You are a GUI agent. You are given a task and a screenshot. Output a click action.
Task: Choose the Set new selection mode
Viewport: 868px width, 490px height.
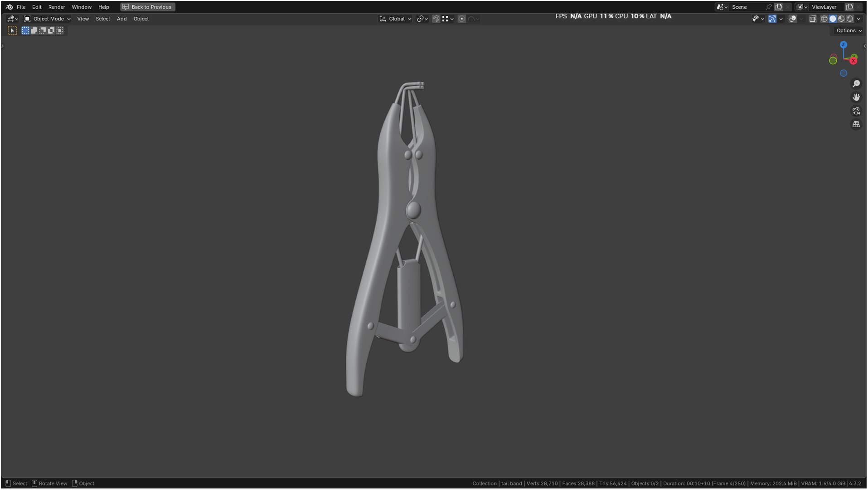click(x=25, y=30)
